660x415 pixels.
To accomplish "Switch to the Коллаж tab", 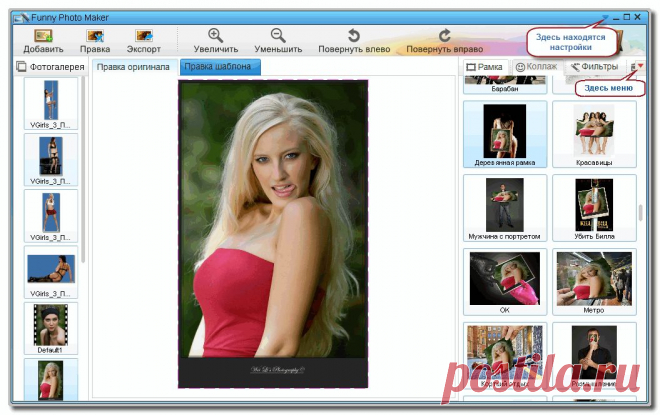I will pyautogui.click(x=537, y=67).
